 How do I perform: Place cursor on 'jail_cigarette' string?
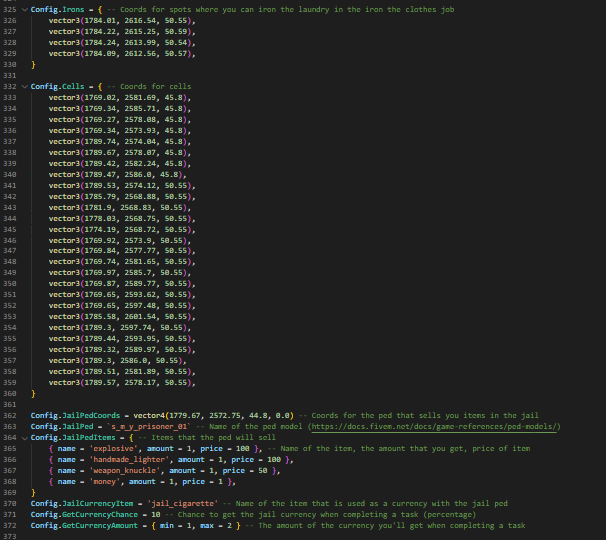[183, 504]
